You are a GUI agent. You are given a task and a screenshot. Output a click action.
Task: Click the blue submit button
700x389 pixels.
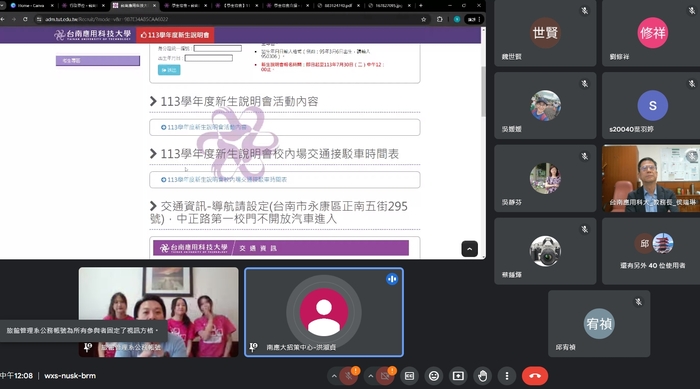[169, 70]
